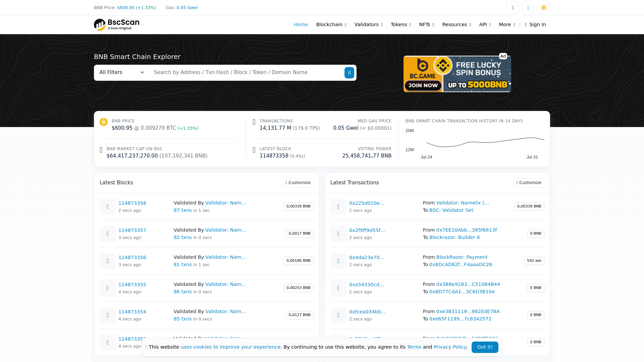Screen dimensions: 644x362
Task: Click the BNB coin icon beside BNB Price
Action: pos(104,122)
